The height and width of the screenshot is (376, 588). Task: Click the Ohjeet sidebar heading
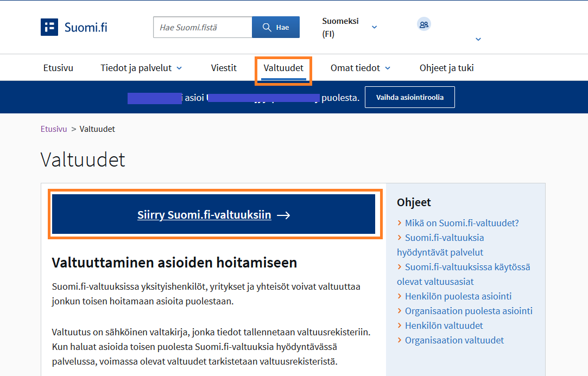click(414, 202)
